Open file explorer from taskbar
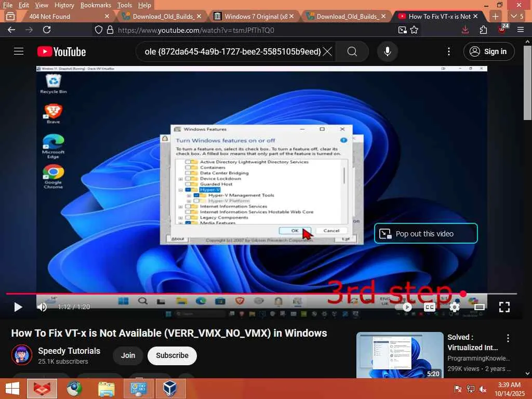This screenshot has width=532, height=399. click(x=106, y=389)
